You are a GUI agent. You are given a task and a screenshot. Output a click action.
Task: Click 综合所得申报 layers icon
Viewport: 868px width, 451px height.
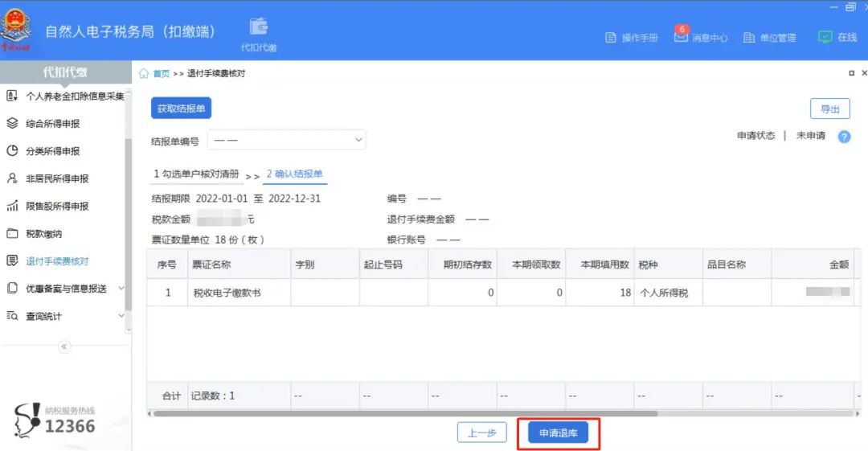click(x=11, y=123)
